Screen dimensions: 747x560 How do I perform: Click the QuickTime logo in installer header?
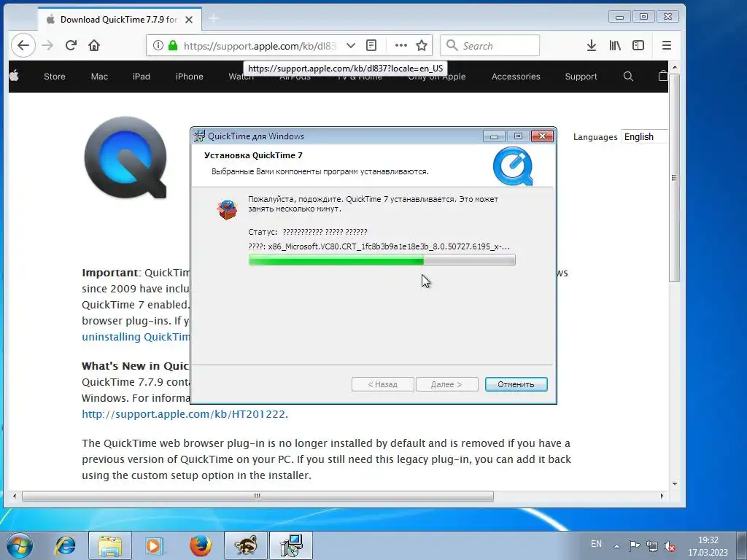click(x=513, y=166)
